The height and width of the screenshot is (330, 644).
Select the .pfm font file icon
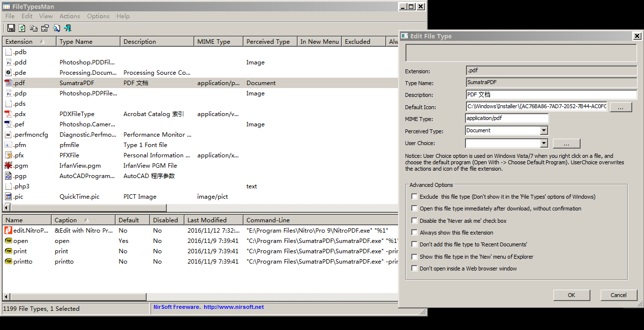tap(8, 145)
